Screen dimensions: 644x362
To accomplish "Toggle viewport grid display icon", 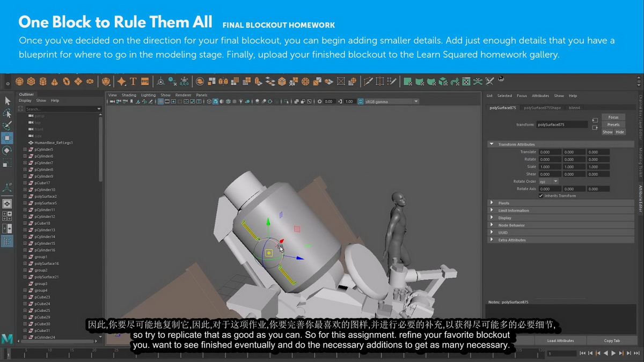I will (162, 101).
